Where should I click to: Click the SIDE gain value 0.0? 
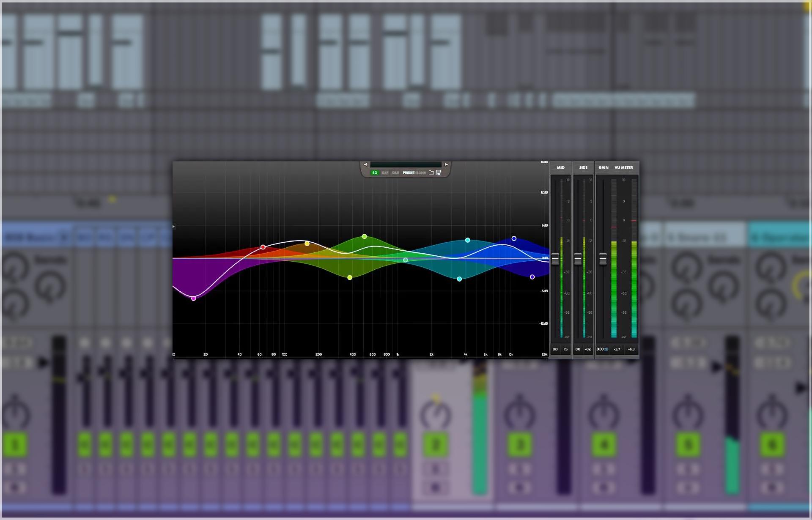click(x=578, y=349)
